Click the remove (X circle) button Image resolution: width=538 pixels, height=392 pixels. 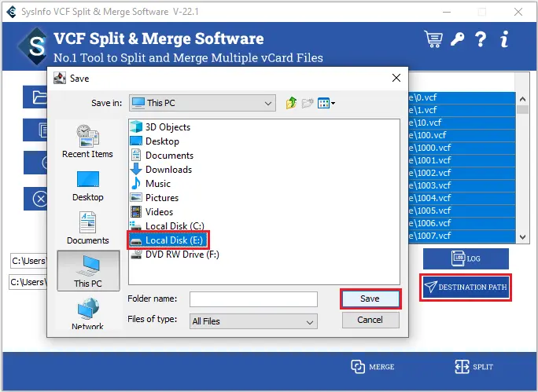click(x=35, y=199)
